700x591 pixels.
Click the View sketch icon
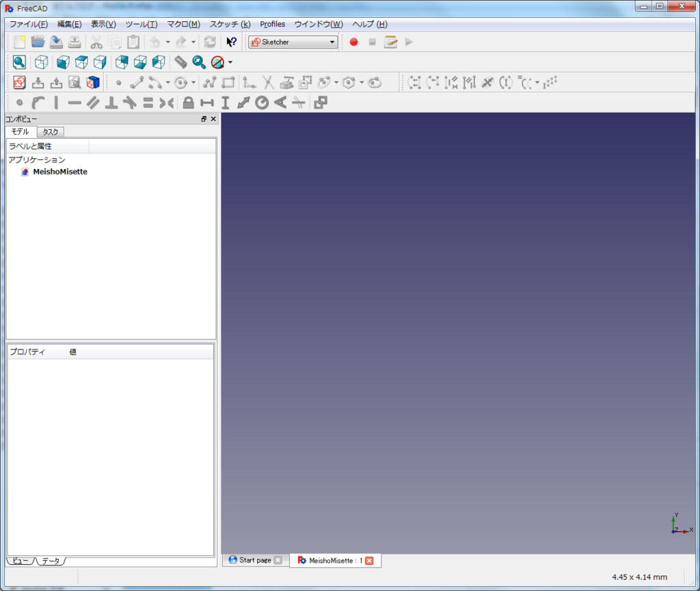pos(74,82)
